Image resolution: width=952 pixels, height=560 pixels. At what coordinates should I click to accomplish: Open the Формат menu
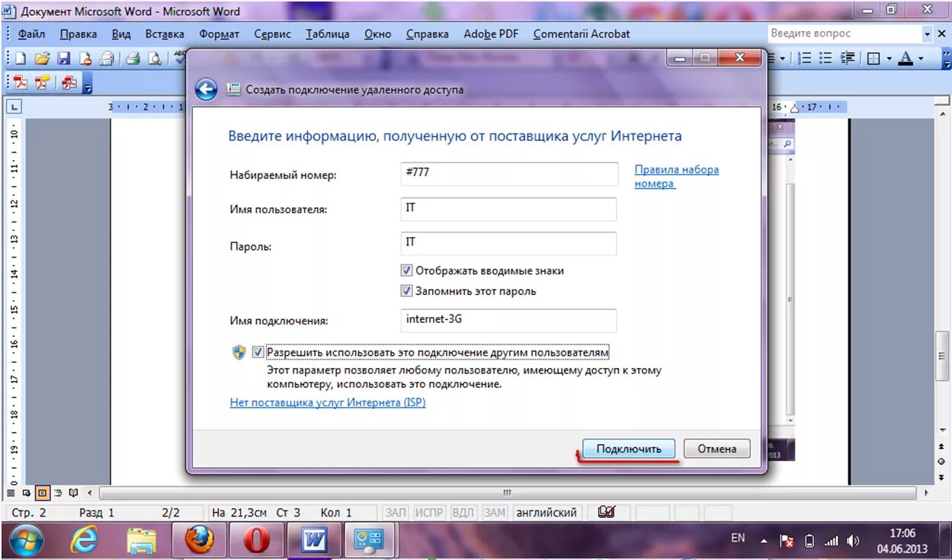pos(220,34)
